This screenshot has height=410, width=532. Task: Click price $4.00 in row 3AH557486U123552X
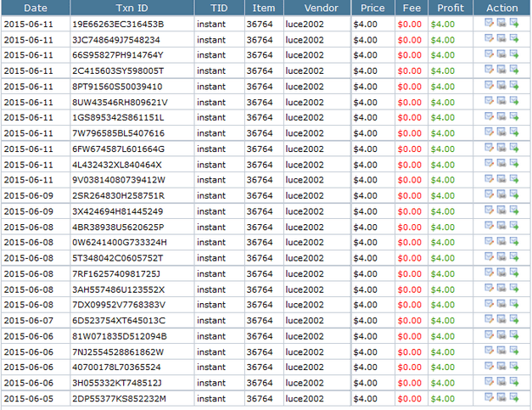click(x=365, y=289)
